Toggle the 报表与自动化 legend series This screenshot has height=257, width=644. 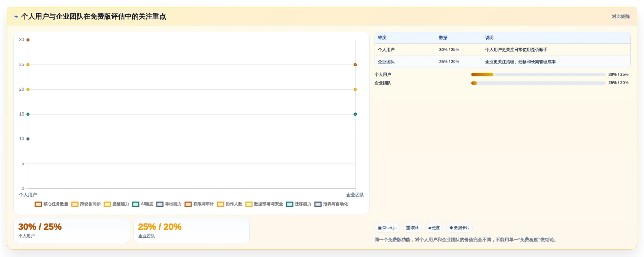tap(331, 204)
